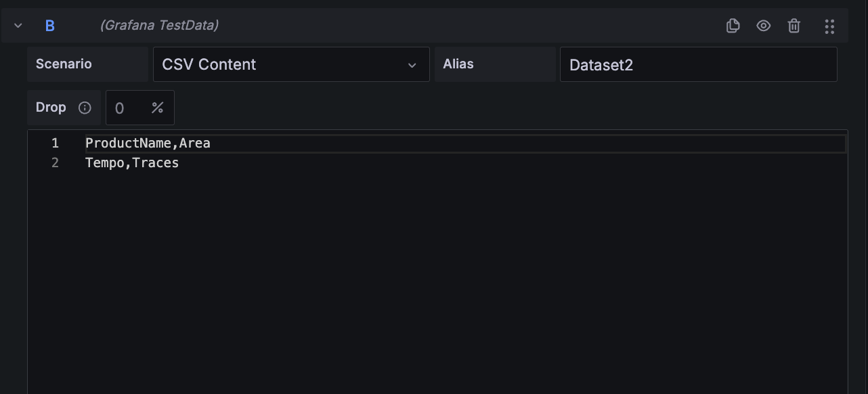The image size is (868, 394).
Task: Click the info icon beside Drop
Action: 85,108
